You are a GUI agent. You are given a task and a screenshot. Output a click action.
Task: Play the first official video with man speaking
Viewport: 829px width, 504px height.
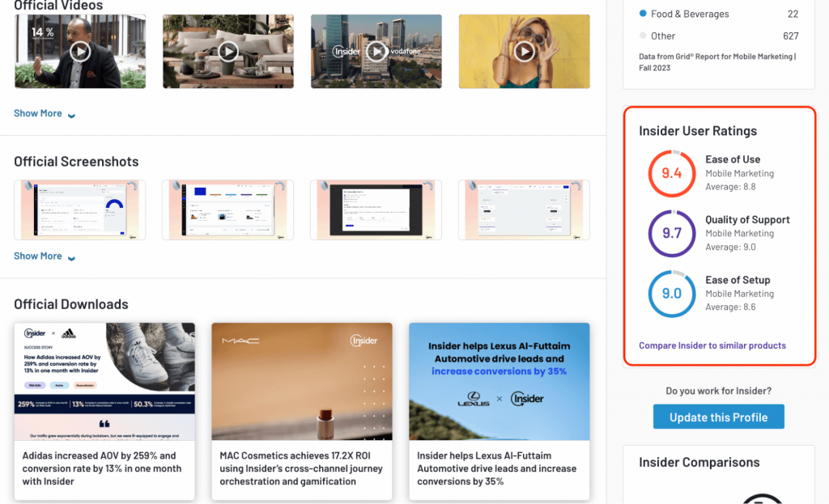80,51
